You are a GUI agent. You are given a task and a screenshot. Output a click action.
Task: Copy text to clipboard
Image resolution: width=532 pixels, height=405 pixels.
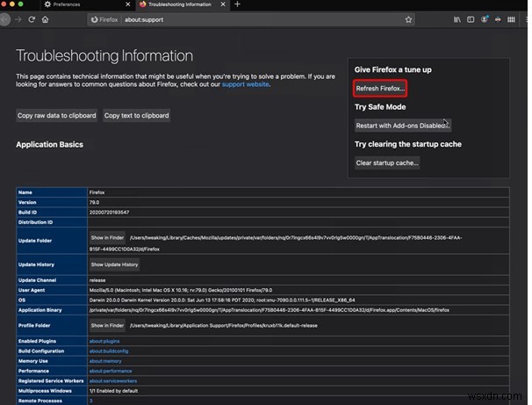(136, 115)
